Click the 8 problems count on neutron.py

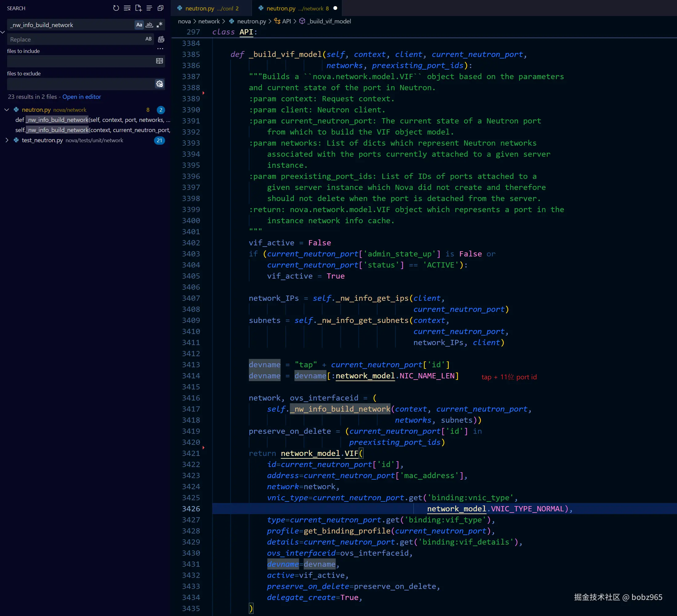point(148,110)
